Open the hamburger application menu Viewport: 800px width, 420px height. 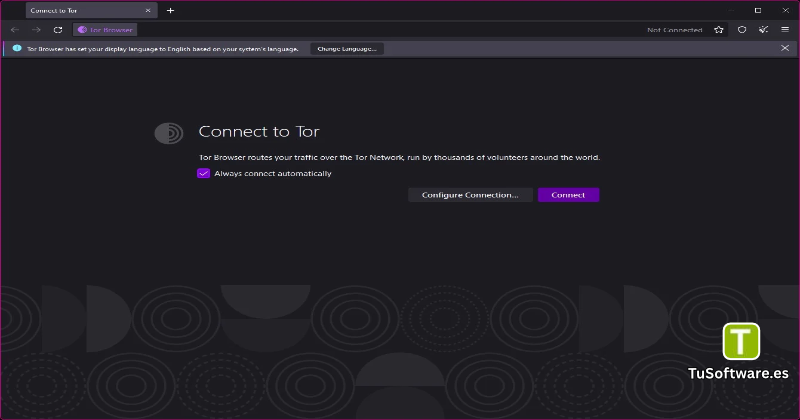point(785,30)
